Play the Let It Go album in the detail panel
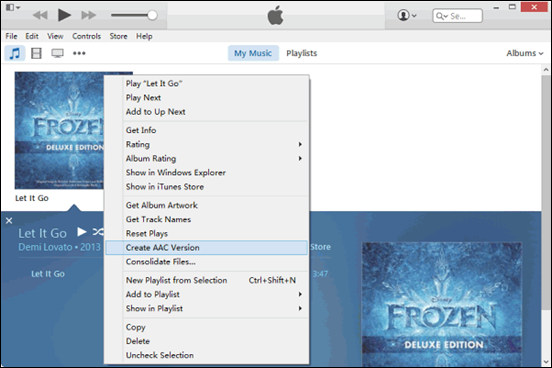The height and width of the screenshot is (368, 552). pyautogui.click(x=82, y=232)
